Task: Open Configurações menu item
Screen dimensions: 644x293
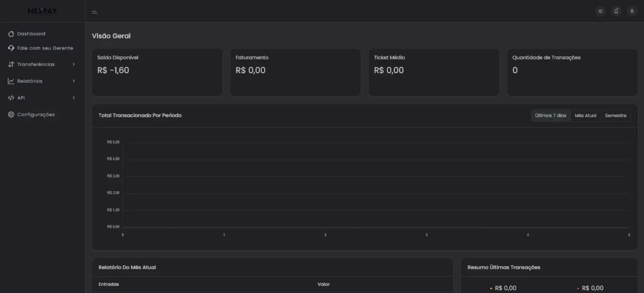Action: 36,115
